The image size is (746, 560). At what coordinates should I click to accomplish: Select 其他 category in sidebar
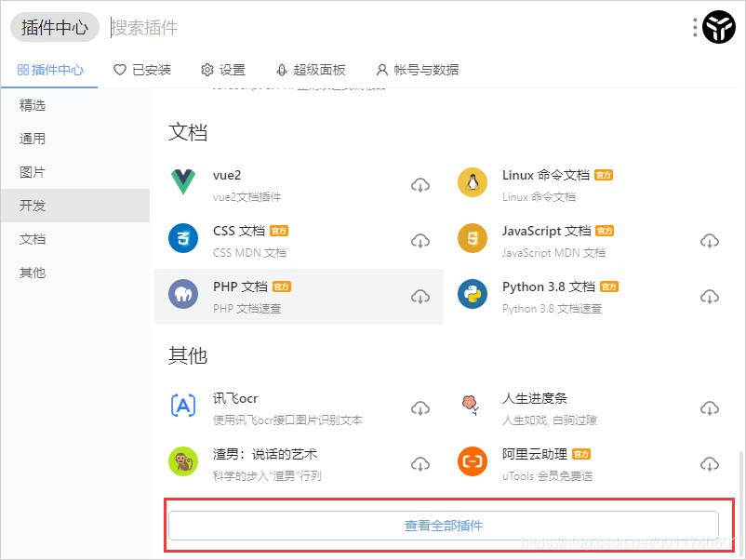(74, 273)
